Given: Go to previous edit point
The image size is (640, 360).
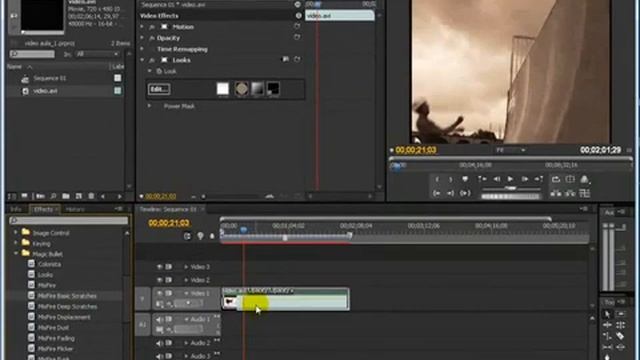Looking at the screenshot, I should coord(482,179).
